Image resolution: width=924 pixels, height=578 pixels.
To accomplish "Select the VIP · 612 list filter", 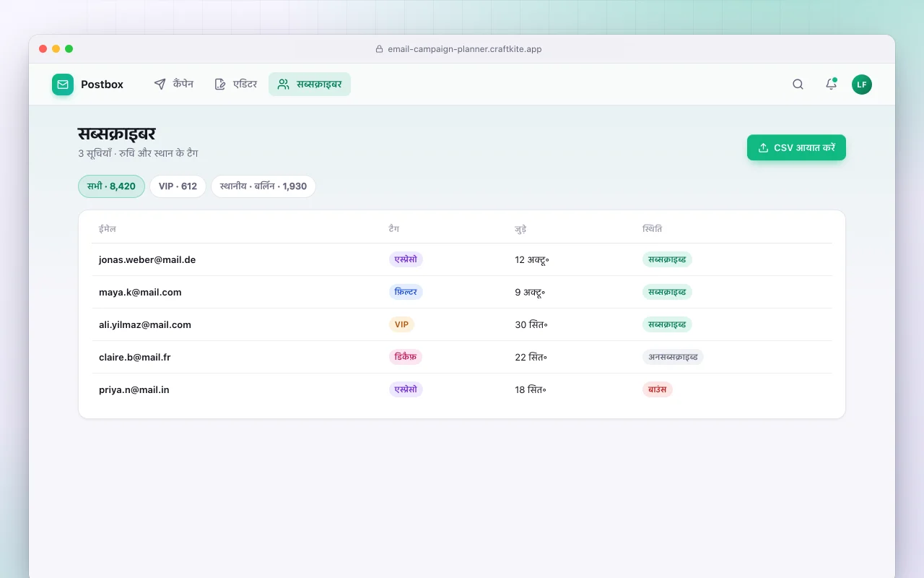I will click(x=178, y=186).
